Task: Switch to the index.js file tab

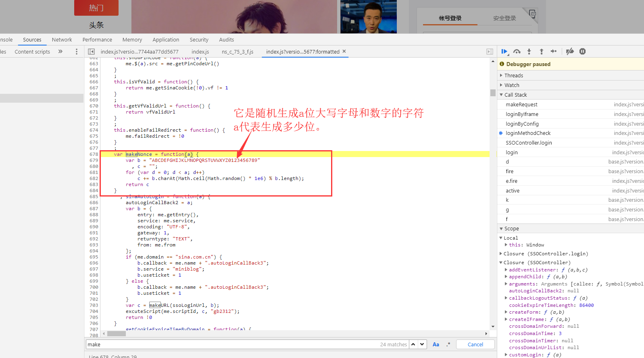Action: coord(200,52)
